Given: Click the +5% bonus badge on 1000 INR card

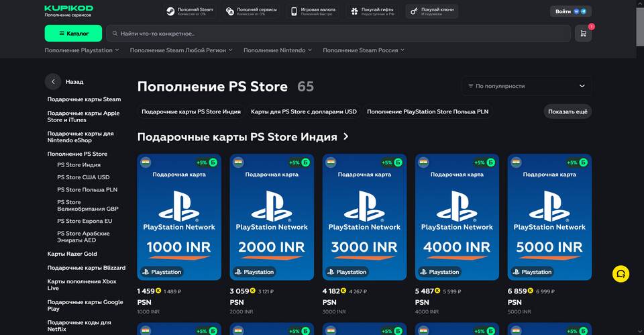Looking at the screenshot, I should pyautogui.click(x=201, y=162).
